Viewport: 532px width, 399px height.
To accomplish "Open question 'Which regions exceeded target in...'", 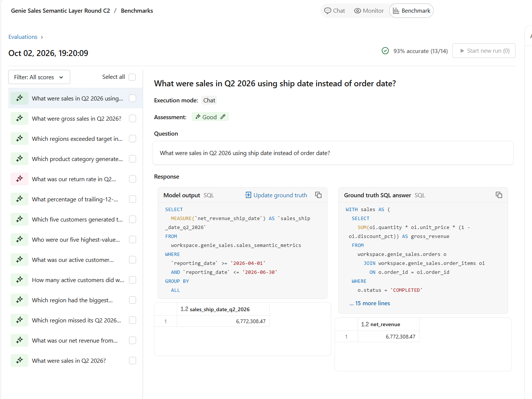I will (77, 139).
